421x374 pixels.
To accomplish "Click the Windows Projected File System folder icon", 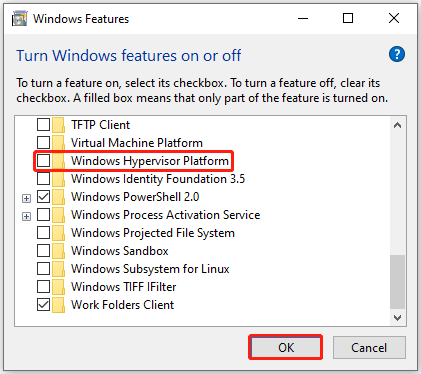I will pos(59,233).
